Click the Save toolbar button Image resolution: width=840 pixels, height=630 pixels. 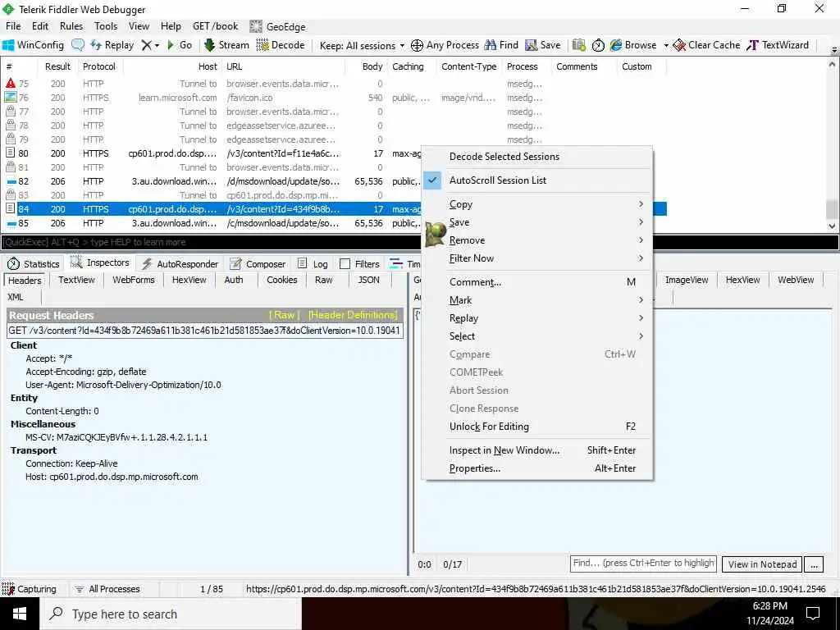pyautogui.click(x=543, y=45)
